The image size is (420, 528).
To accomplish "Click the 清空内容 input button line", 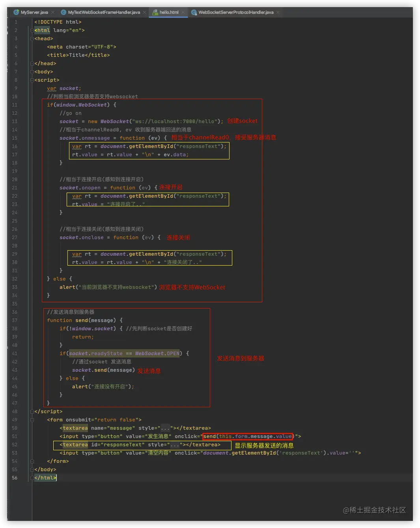I will coord(210,453).
